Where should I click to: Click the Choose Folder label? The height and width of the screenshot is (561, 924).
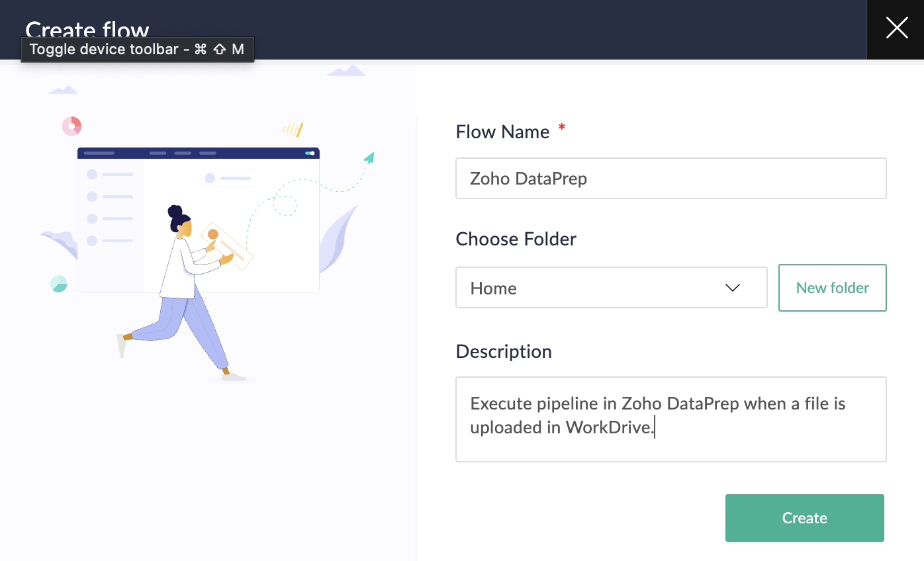click(516, 239)
